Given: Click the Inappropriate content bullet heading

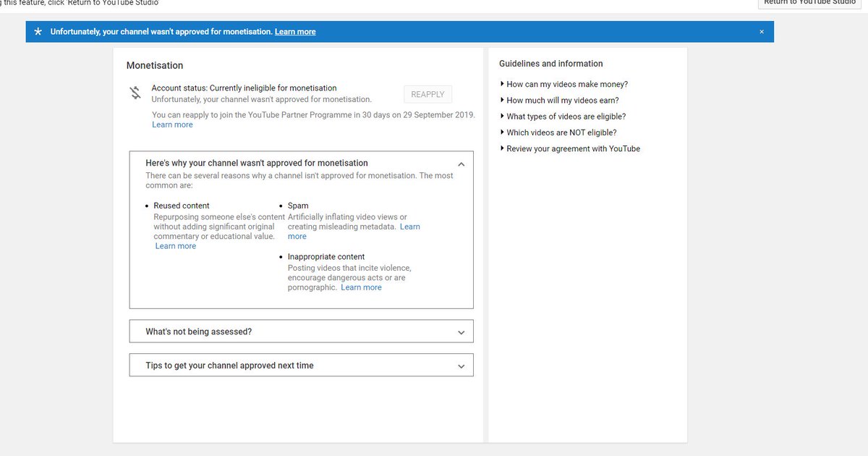Looking at the screenshot, I should click(x=326, y=257).
